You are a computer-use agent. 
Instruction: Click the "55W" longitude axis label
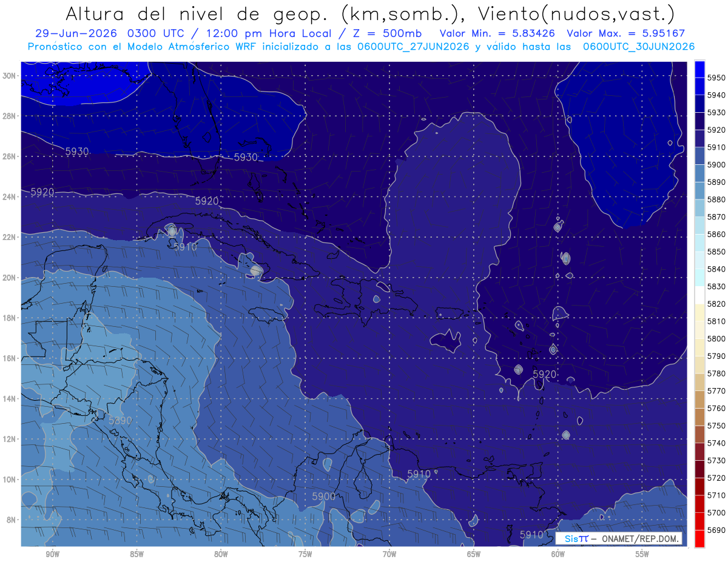click(x=642, y=554)
